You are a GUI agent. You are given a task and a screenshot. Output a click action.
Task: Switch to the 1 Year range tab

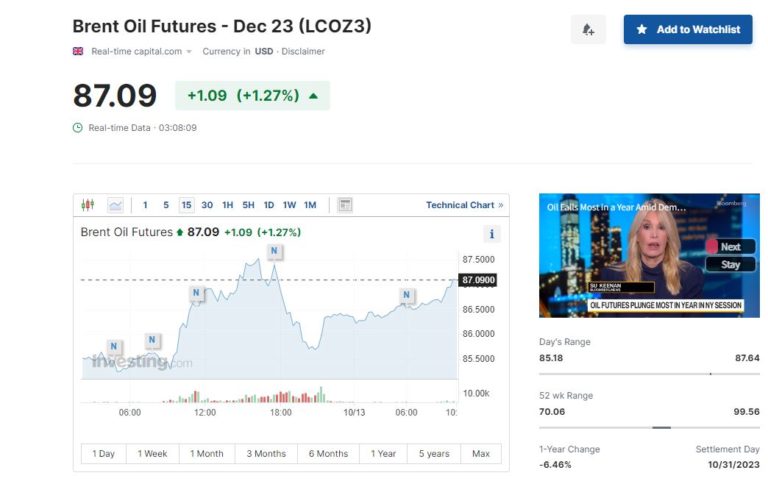click(x=383, y=453)
